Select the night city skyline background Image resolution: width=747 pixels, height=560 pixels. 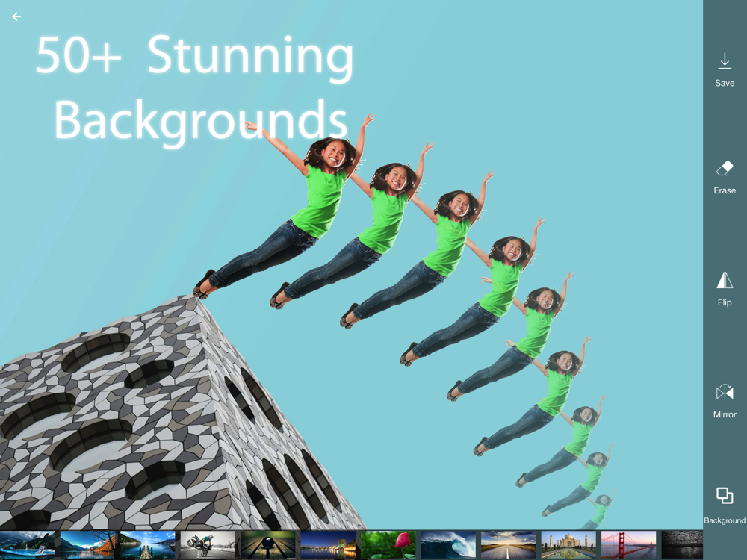point(328,545)
